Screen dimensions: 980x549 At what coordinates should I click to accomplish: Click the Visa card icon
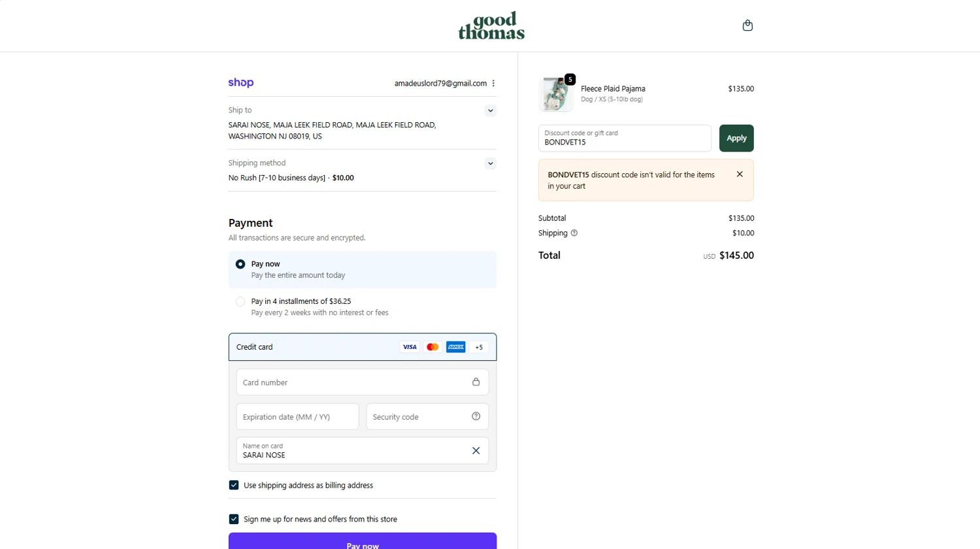410,347
